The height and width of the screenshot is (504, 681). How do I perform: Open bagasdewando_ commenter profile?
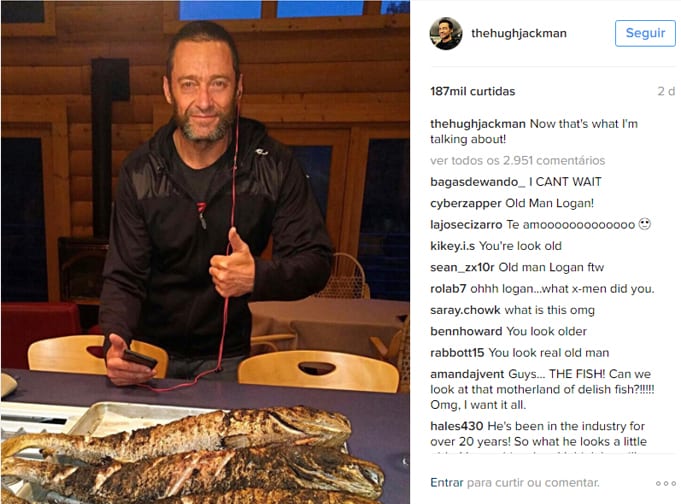pos(477,182)
